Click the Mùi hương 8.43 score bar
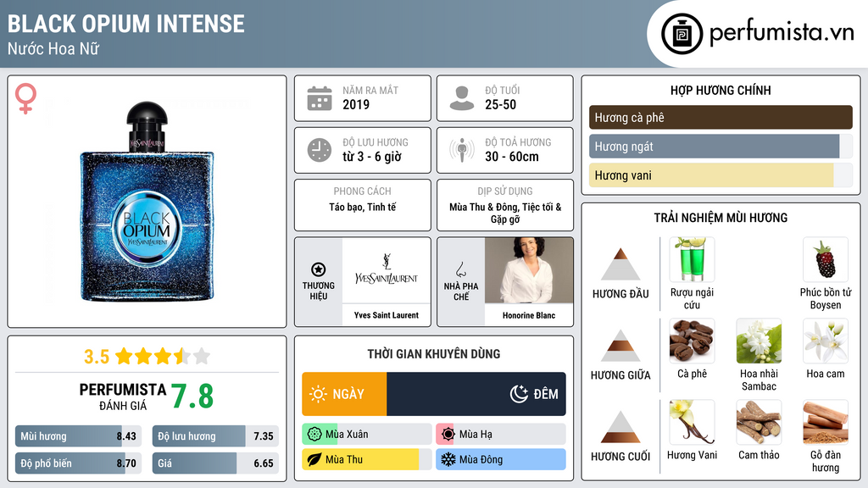This screenshot has height=488, width=868. [78, 436]
